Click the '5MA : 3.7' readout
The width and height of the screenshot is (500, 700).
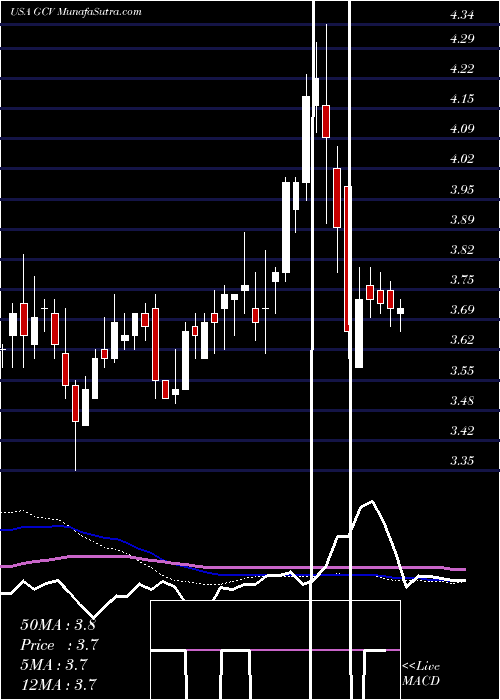coord(54,665)
